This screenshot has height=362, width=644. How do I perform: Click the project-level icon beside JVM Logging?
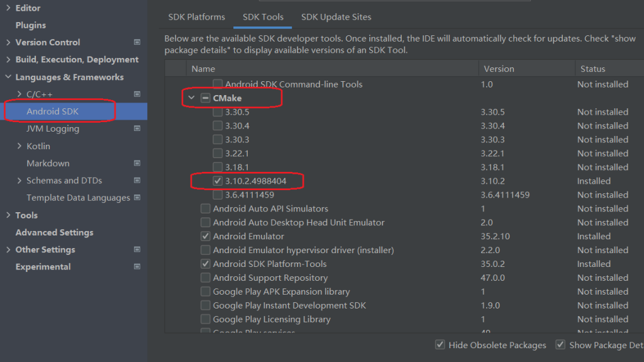point(137,128)
